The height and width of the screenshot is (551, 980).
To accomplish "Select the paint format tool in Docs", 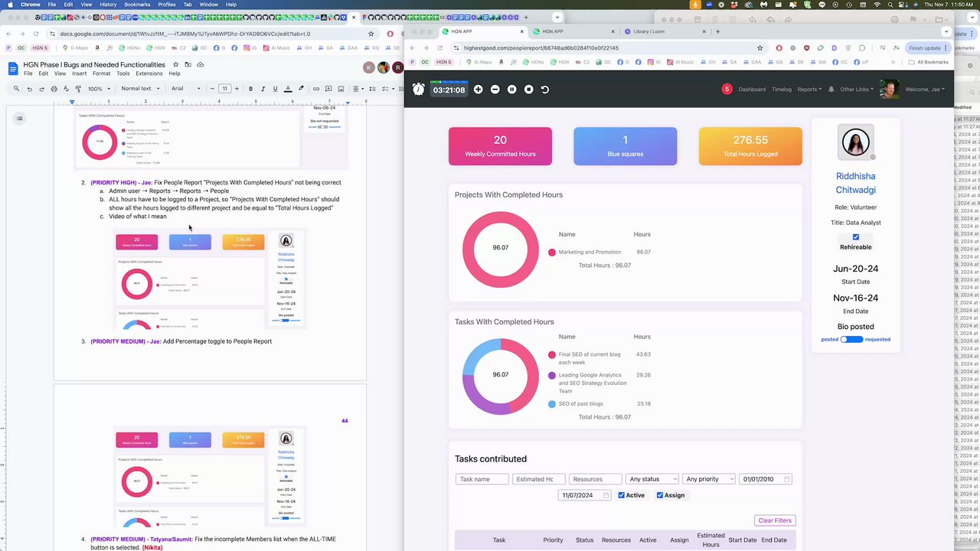I will [x=78, y=89].
